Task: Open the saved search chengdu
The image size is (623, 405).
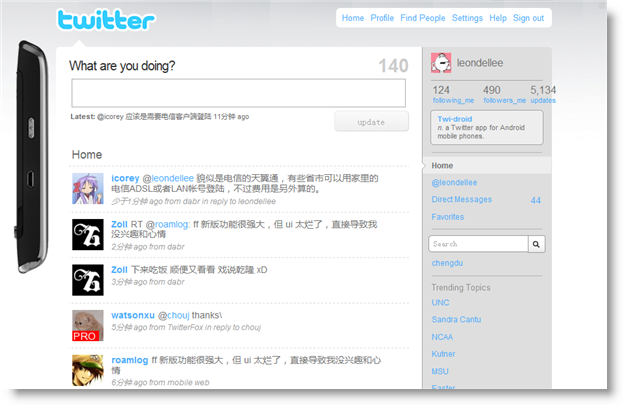Action: pyautogui.click(x=447, y=263)
